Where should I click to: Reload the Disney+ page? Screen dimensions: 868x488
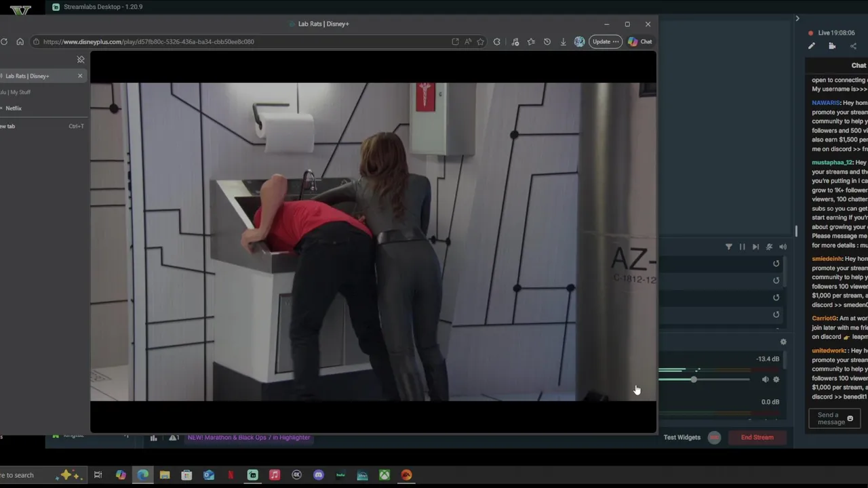point(4,41)
